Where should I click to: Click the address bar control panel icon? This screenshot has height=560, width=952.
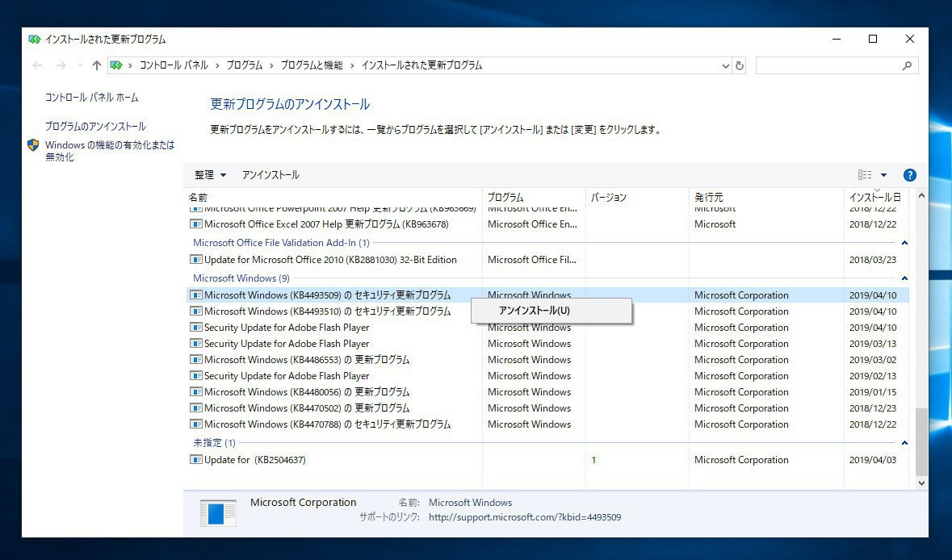(116, 65)
